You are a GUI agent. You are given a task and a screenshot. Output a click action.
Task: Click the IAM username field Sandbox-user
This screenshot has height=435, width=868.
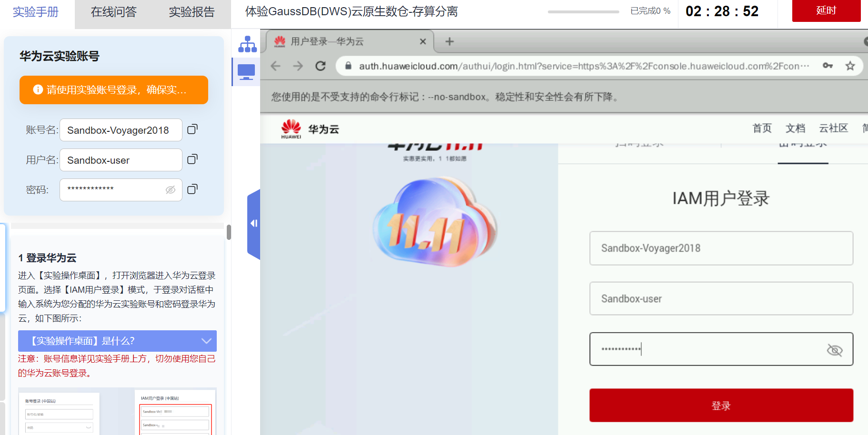click(x=721, y=298)
